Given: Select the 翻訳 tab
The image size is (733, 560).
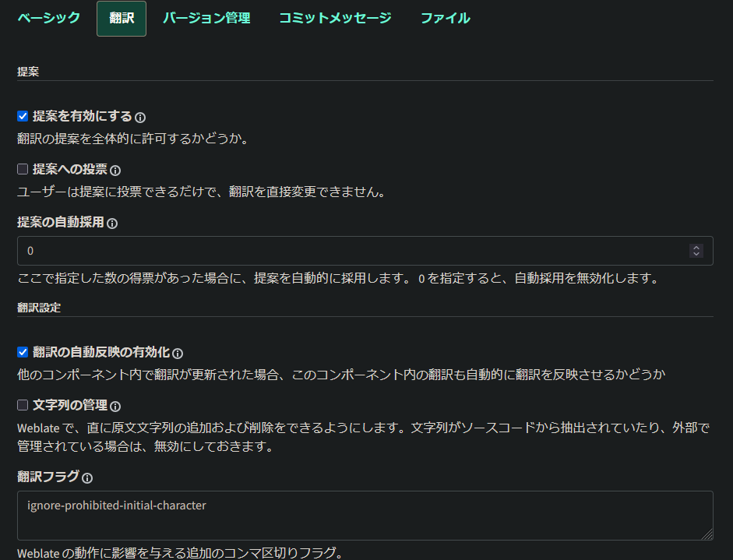Looking at the screenshot, I should point(122,18).
